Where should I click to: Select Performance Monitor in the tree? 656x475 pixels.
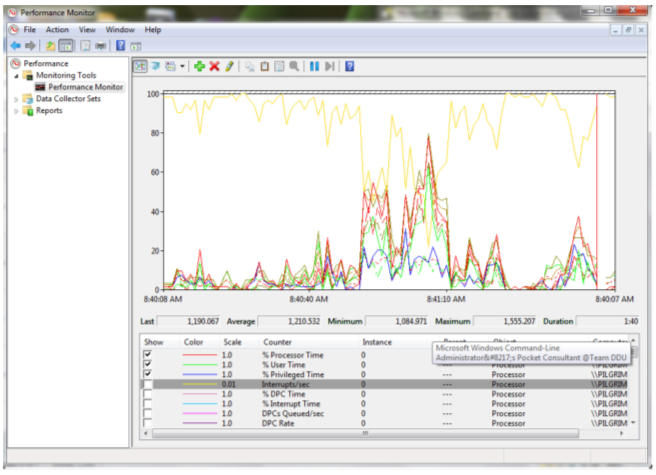click(85, 87)
